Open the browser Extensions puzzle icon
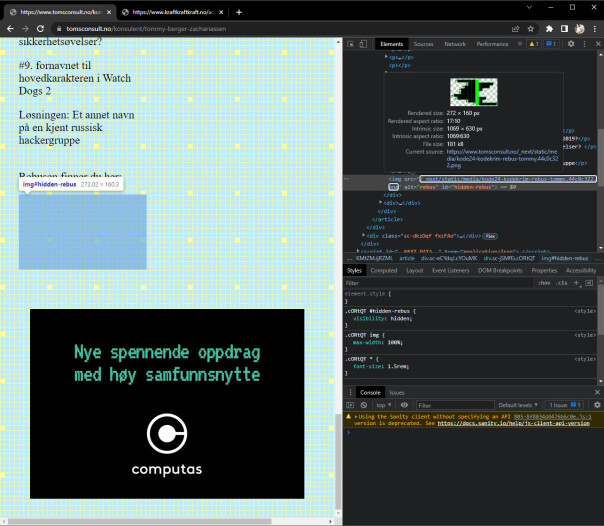This screenshot has width=604, height=526. point(549,29)
